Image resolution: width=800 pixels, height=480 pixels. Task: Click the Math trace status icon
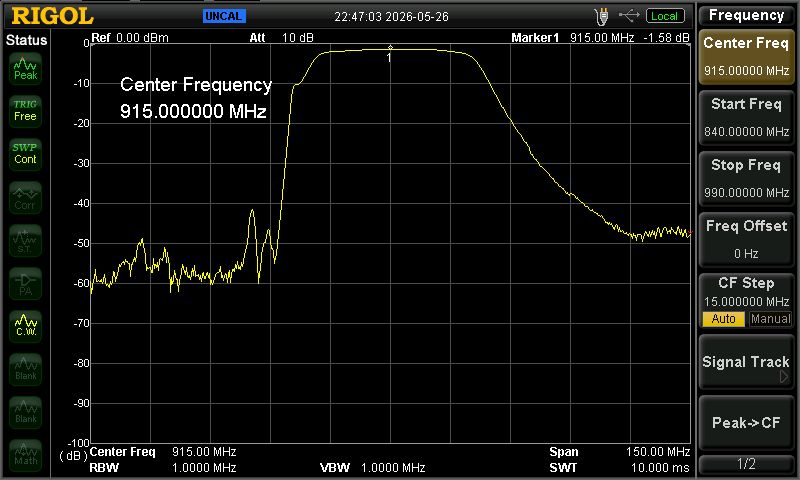click(26, 454)
